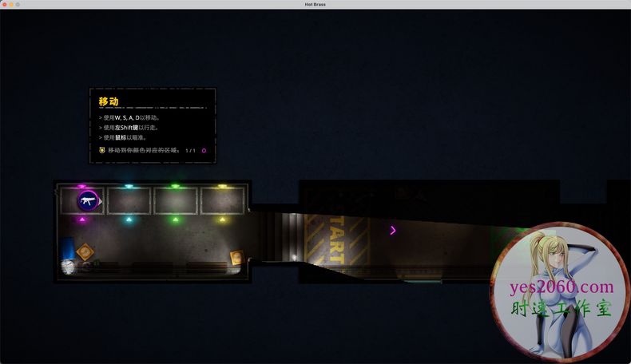The image size is (631, 364).
Task: Click the 移动 tutorial heading
Action: (109, 102)
